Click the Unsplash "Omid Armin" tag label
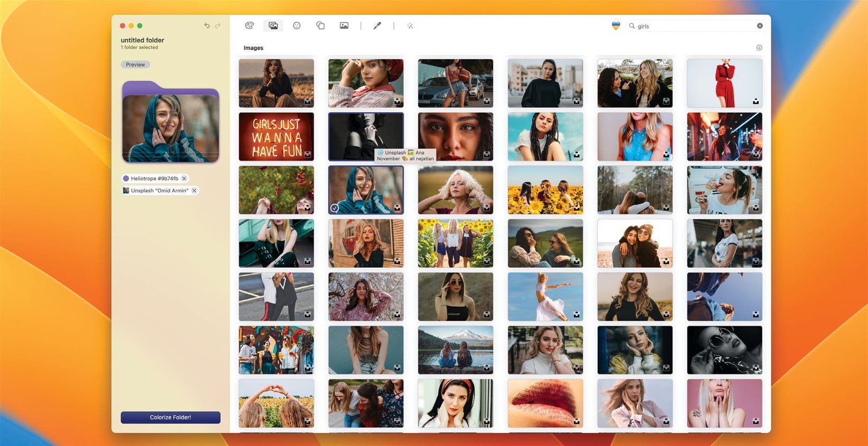Viewport: 868px width, 446px height. tap(159, 190)
